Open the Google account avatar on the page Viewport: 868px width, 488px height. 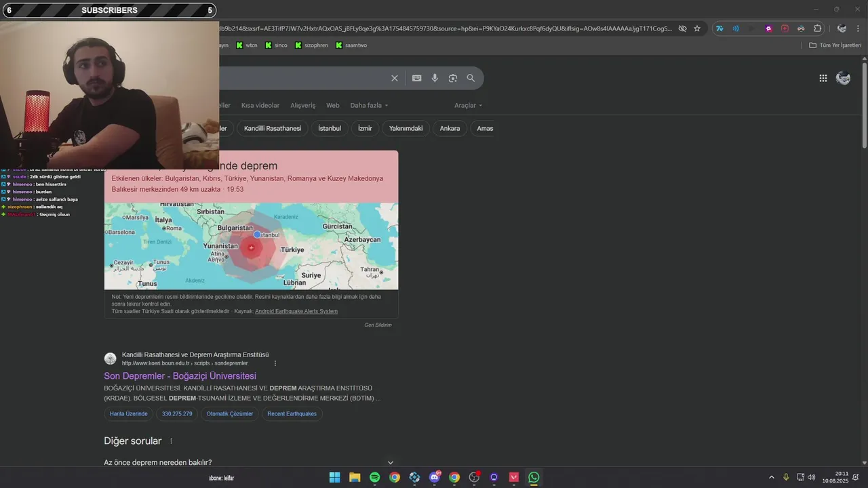(844, 78)
